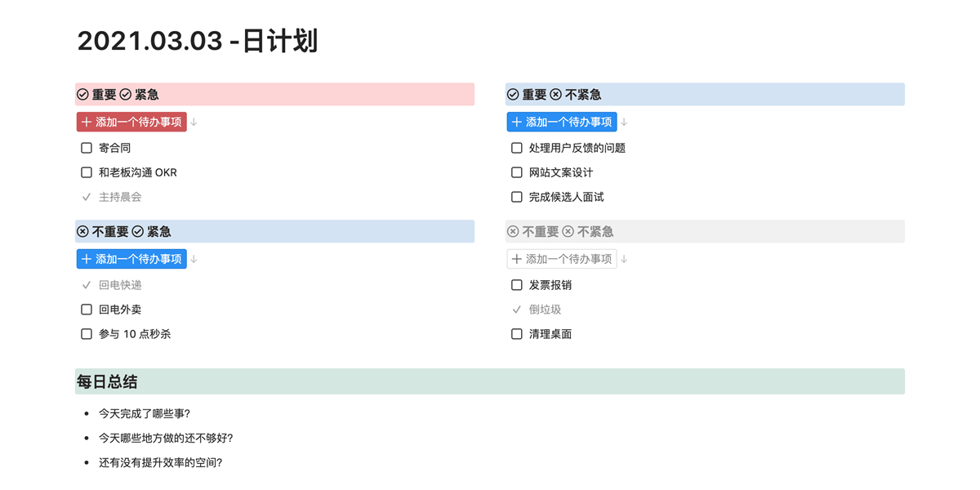Click the circled check icon before 重要 in red header
980x490 pixels.
tap(82, 95)
